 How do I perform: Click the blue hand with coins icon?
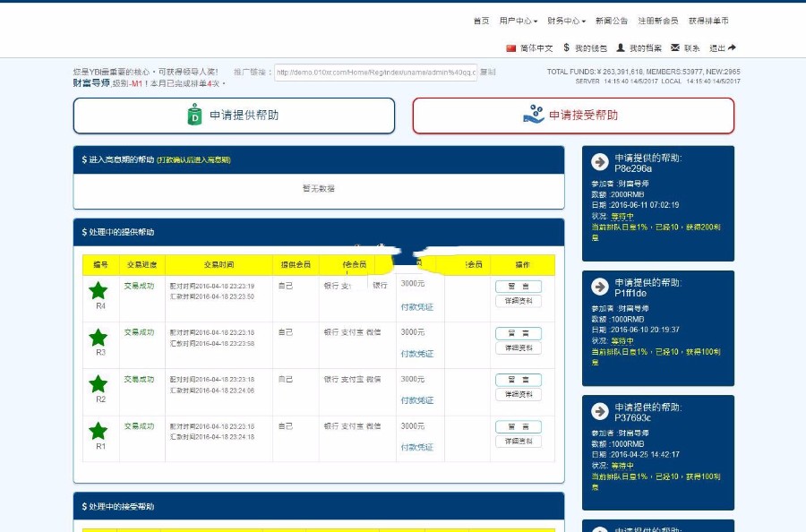(534, 114)
